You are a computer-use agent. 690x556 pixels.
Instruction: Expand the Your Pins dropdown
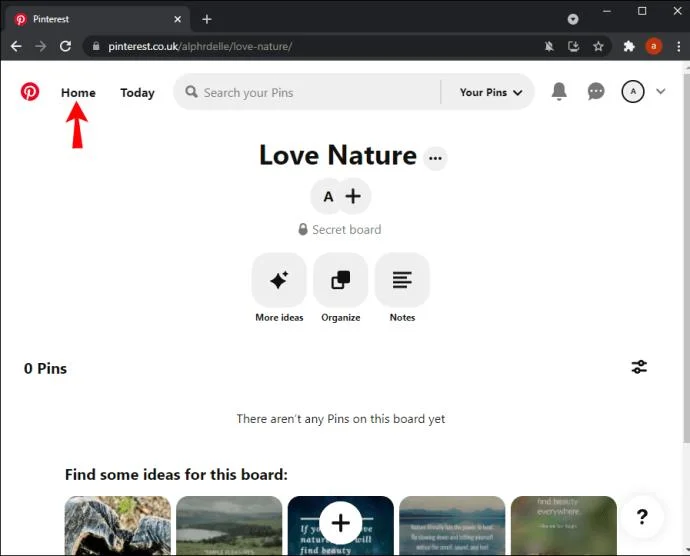coord(491,92)
